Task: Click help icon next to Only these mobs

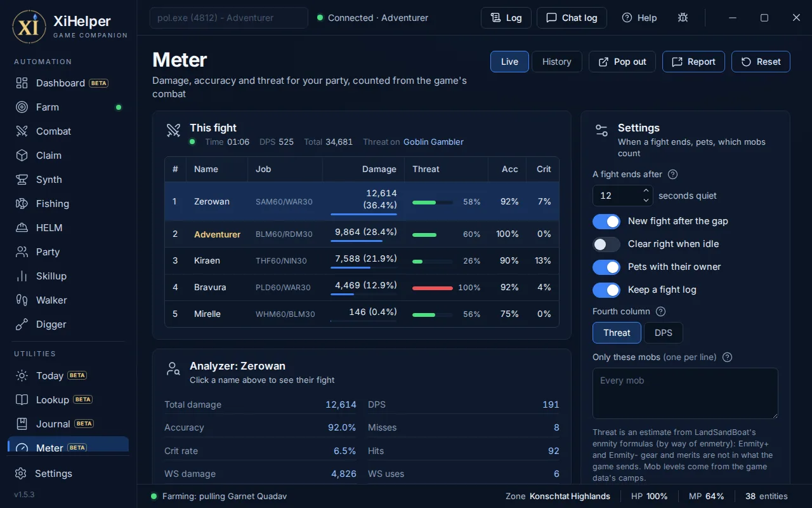Action: (x=728, y=357)
